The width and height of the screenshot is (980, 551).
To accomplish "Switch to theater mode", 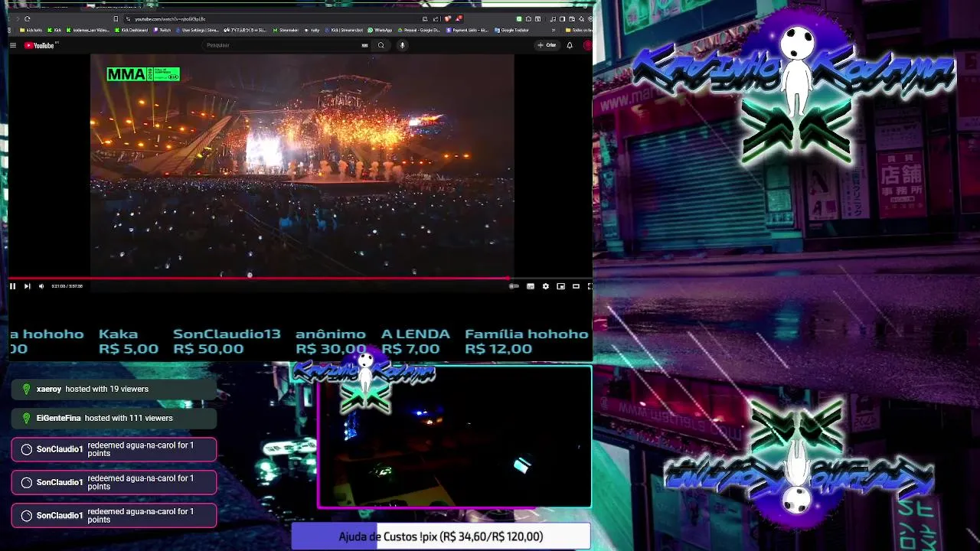I will click(576, 286).
